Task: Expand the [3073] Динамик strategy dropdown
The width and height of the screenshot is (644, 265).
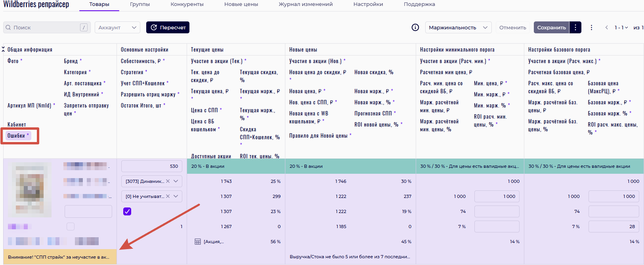Action: point(176,181)
